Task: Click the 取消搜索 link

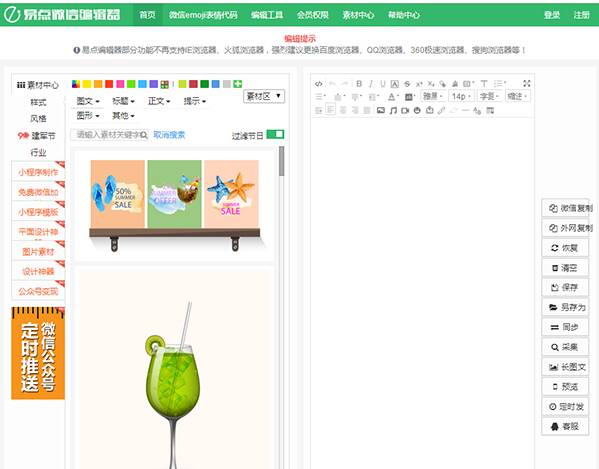Action: coord(169,135)
